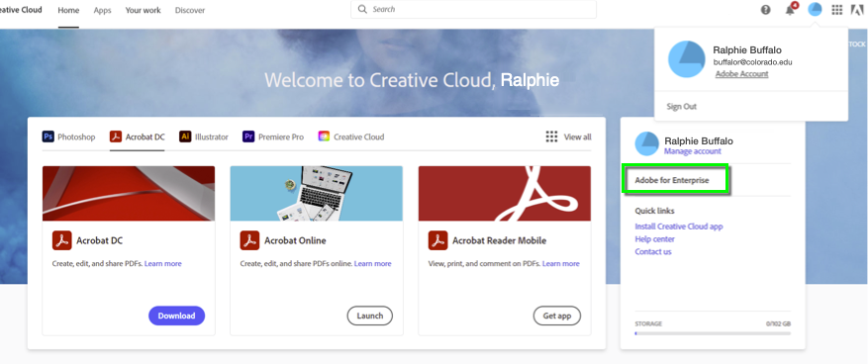Open Adobe Account link in popup
Screen dimensions: 868x364
coord(741,73)
